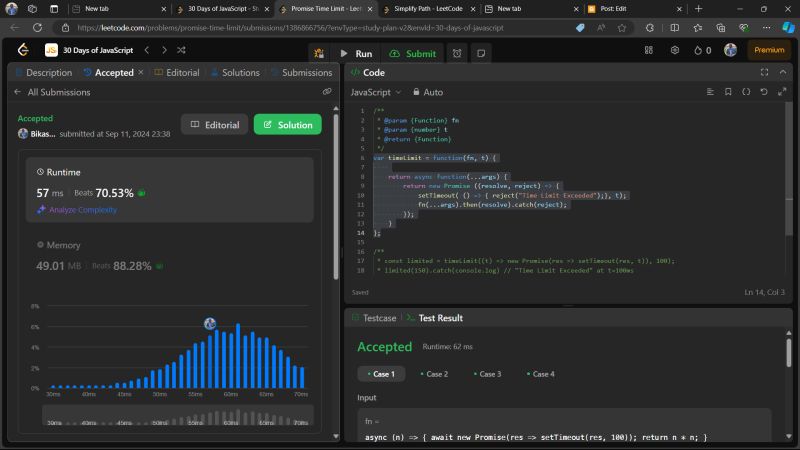Select Case 4 test case

(x=540, y=374)
